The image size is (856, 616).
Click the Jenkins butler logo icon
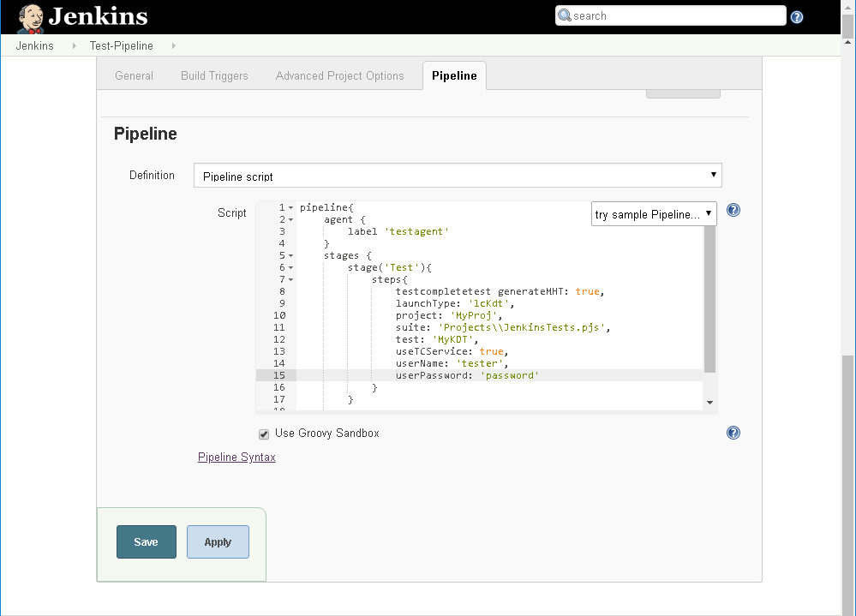(x=30, y=18)
